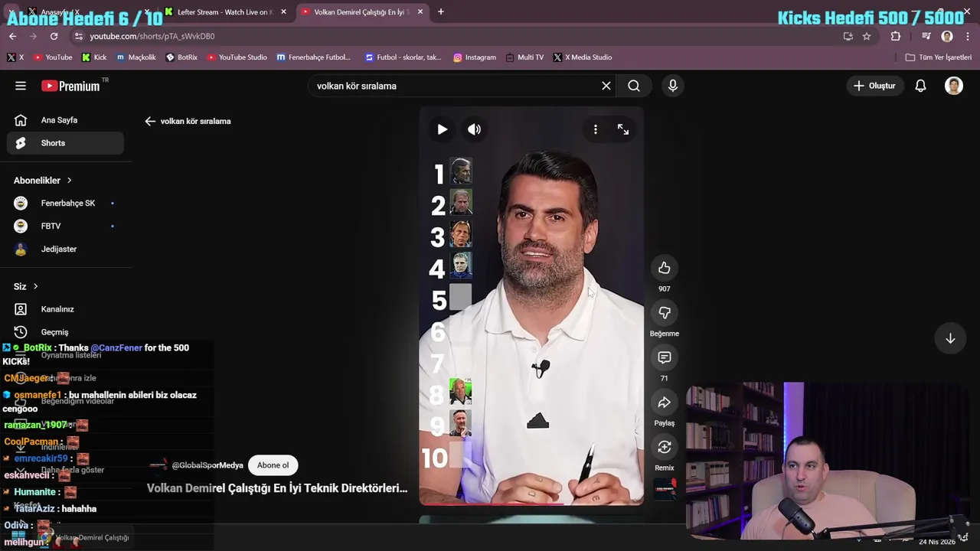This screenshot has height=551, width=980.
Task: Reload the page in the browser
Action: coord(54,36)
